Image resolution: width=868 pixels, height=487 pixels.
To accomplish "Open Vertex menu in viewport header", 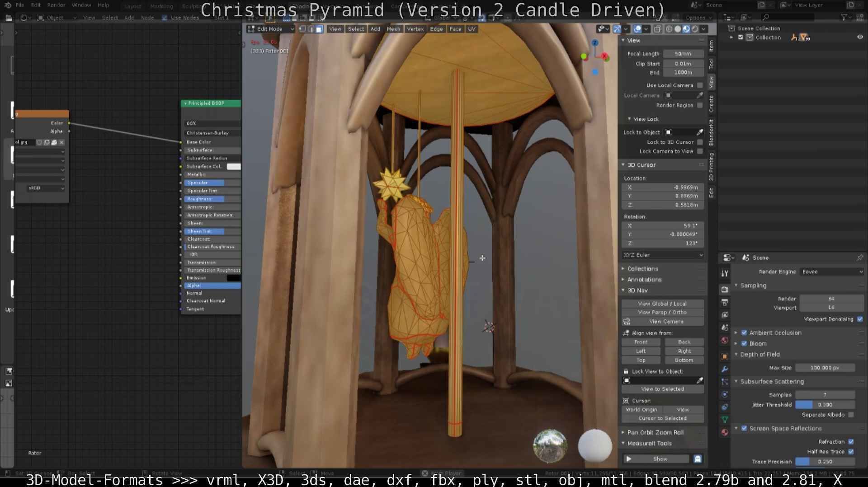I will pos(415,29).
